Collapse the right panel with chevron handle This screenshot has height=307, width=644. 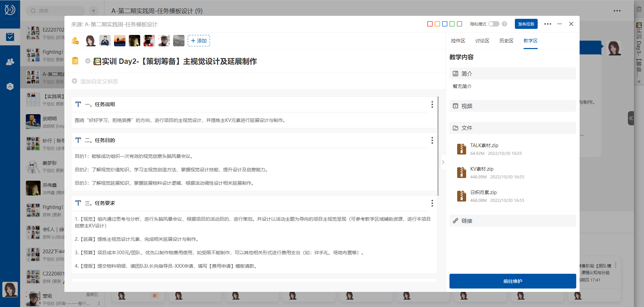(443, 162)
